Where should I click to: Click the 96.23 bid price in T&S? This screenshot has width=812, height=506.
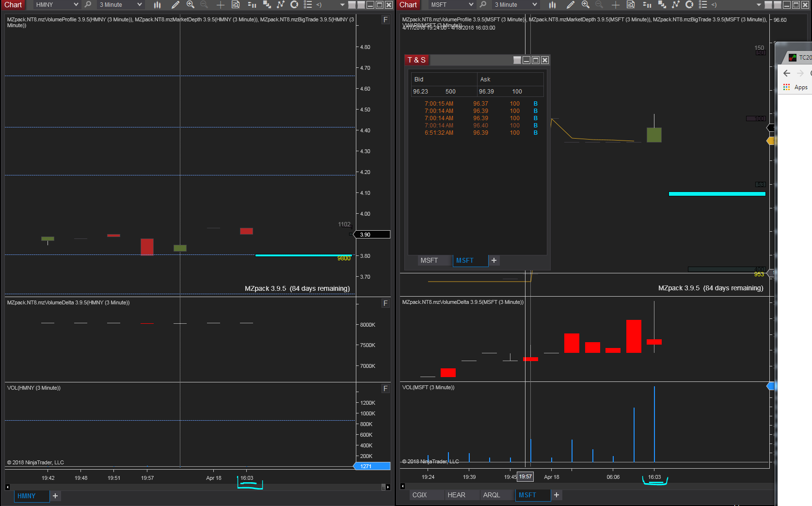coord(420,92)
